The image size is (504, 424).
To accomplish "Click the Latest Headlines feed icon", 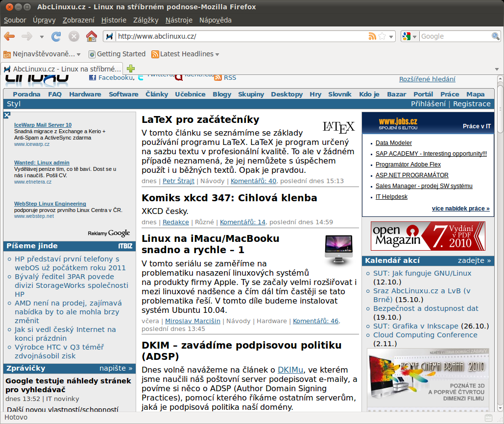I will tap(155, 54).
